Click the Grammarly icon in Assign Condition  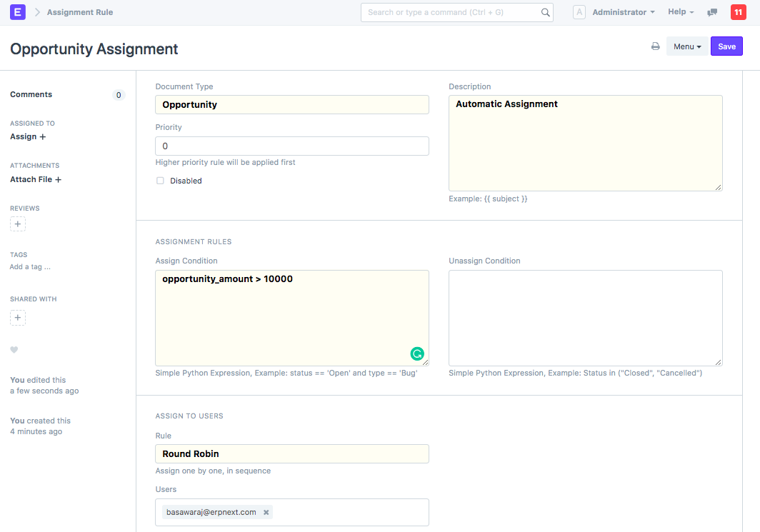417,353
